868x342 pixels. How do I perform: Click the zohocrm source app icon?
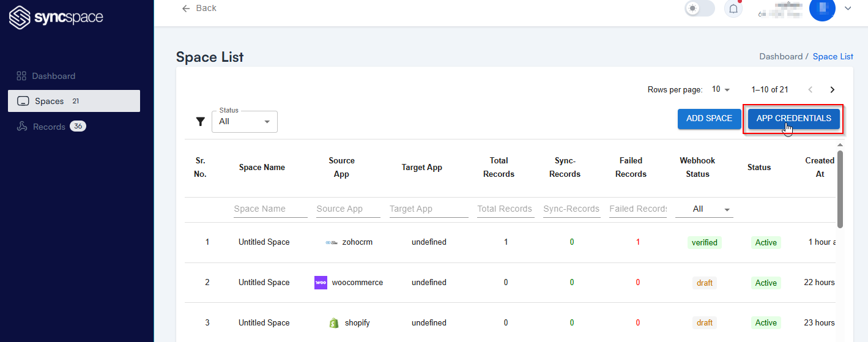[332, 242]
